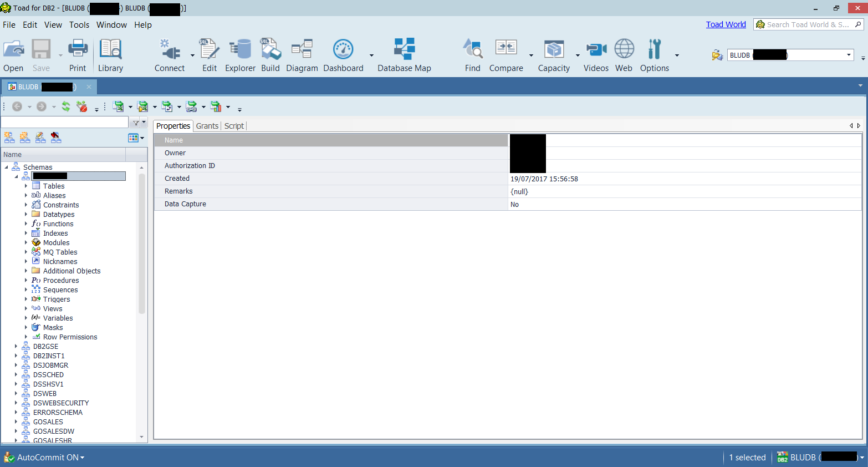Click the filter funnel button beside the search box

coord(136,123)
